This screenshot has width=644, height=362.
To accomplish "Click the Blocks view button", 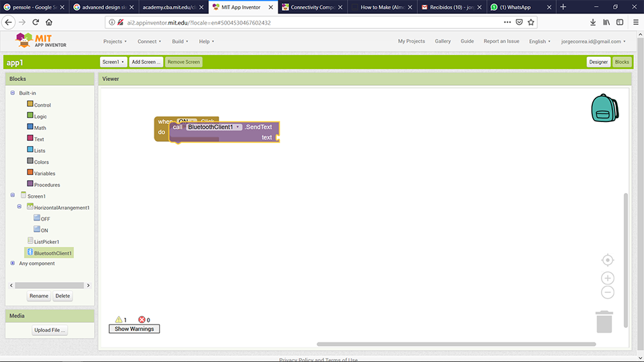I will tap(622, 62).
